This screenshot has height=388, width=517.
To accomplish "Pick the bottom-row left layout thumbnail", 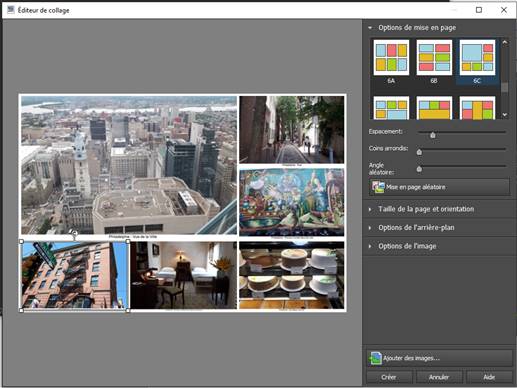I will (391, 108).
